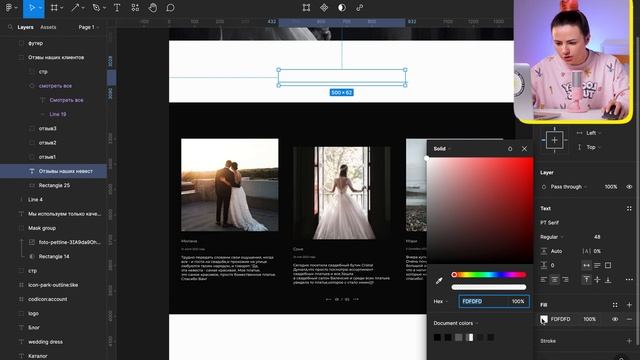Align text to top
Image resolution: width=640 pixels, height=360 pixels.
(x=587, y=280)
